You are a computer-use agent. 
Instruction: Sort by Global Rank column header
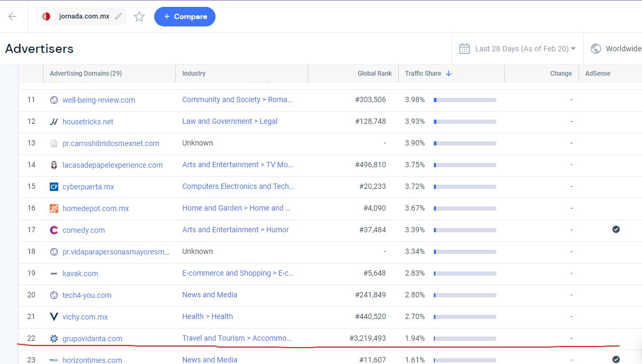click(374, 74)
